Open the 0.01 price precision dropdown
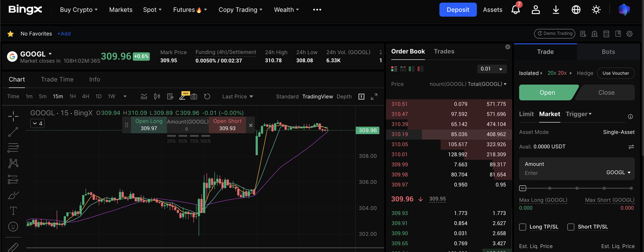644x252 pixels. click(492, 69)
